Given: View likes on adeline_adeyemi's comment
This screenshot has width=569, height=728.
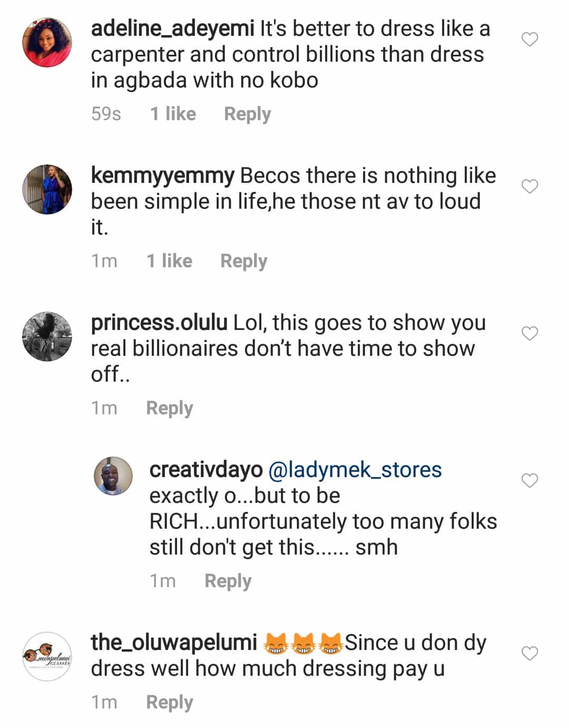Looking at the screenshot, I should pyautogui.click(x=173, y=114).
